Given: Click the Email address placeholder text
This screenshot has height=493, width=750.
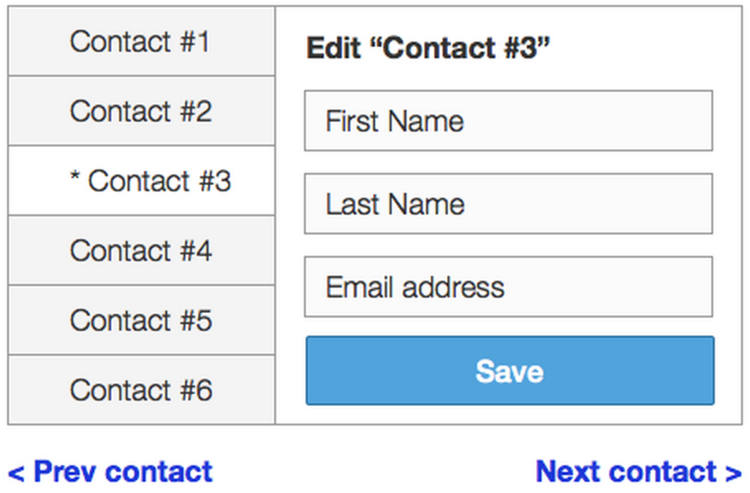Looking at the screenshot, I should coord(415,288).
